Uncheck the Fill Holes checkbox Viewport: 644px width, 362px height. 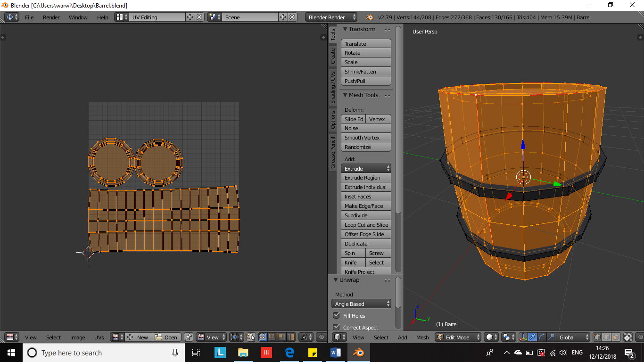coord(337,315)
